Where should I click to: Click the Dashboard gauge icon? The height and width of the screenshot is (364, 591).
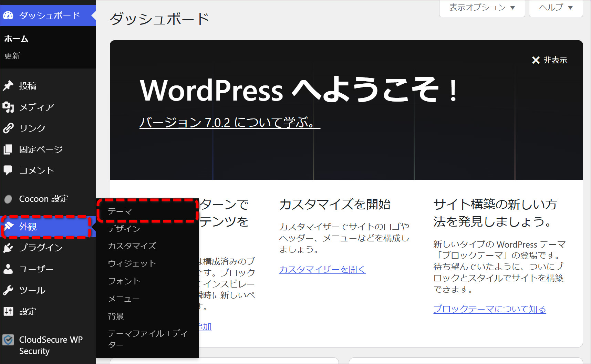(x=8, y=15)
